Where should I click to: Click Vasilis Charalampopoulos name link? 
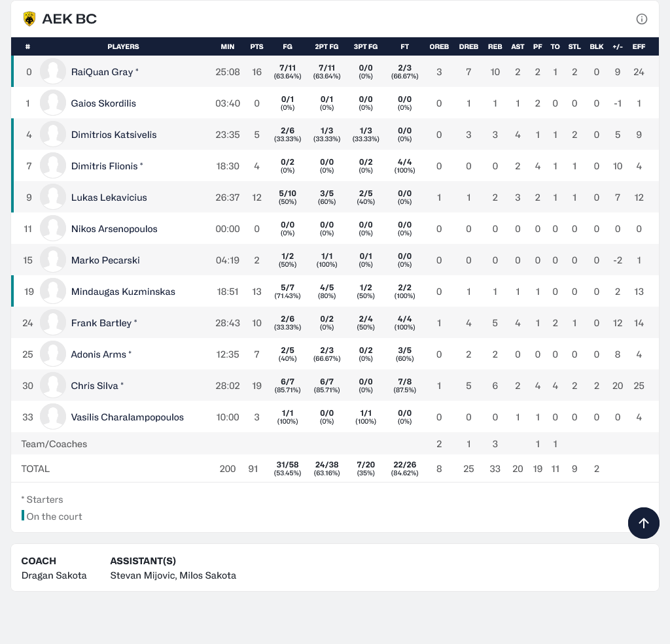[127, 417]
